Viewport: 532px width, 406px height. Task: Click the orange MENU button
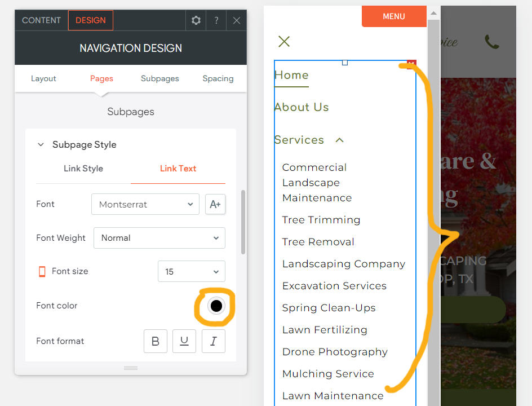click(394, 16)
